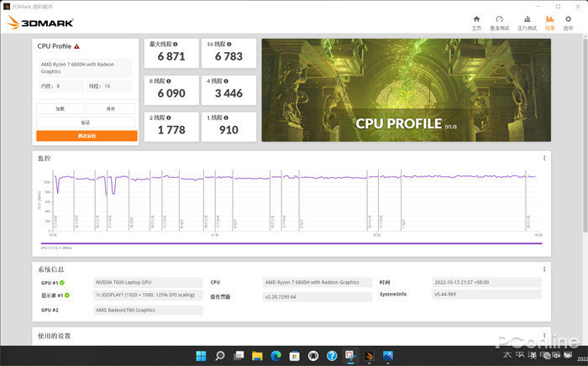Click info icon beside 4 threads label
588x366 pixels.
click(226, 81)
